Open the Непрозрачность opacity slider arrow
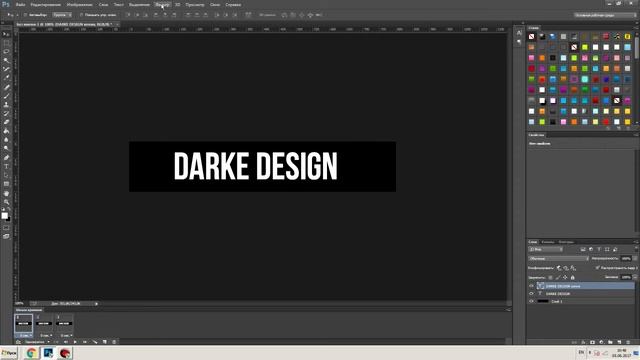 point(635,258)
